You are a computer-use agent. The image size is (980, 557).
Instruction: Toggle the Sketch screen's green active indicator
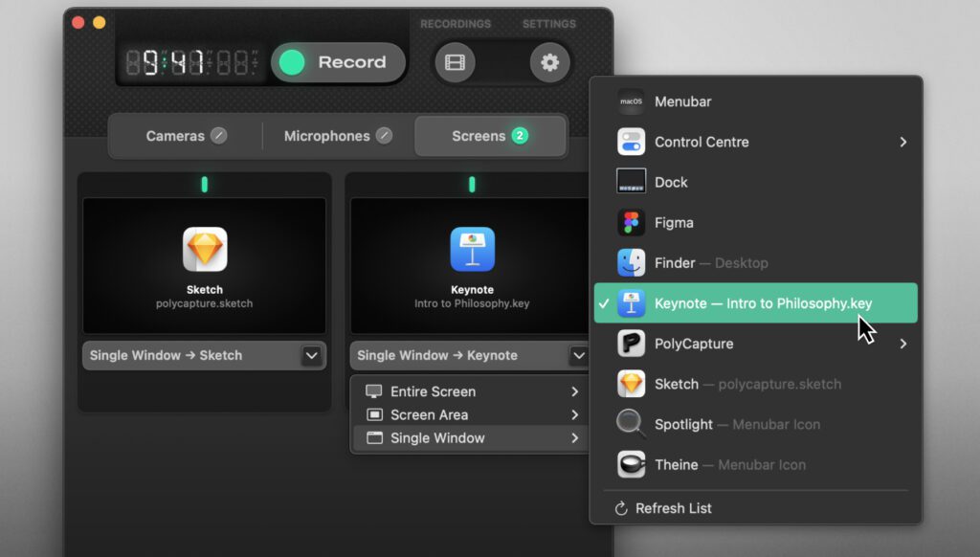coord(204,185)
